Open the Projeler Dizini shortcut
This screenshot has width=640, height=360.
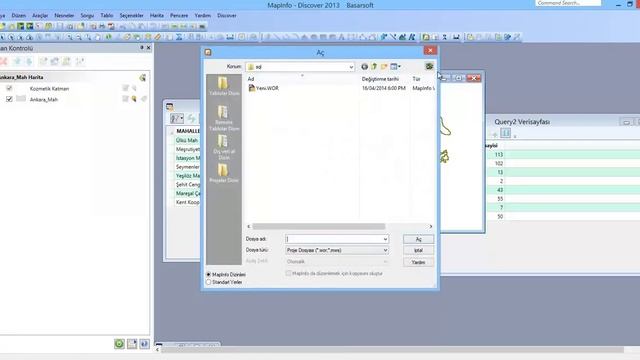(x=224, y=173)
